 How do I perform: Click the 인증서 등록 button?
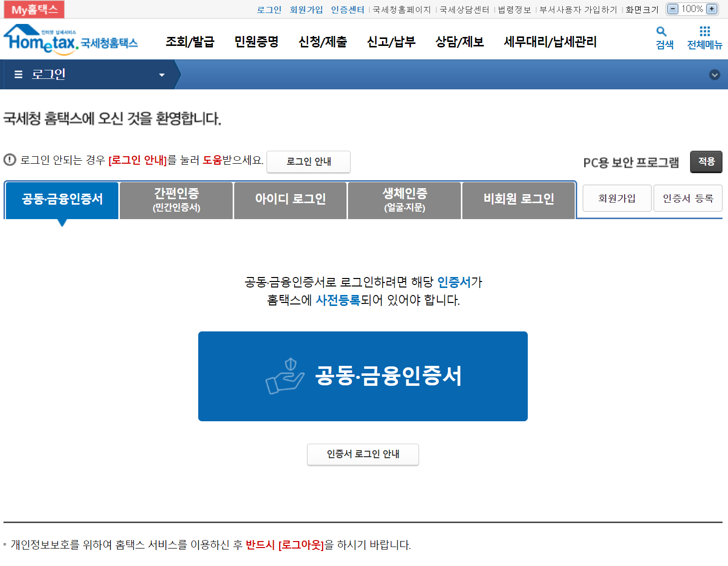click(688, 198)
